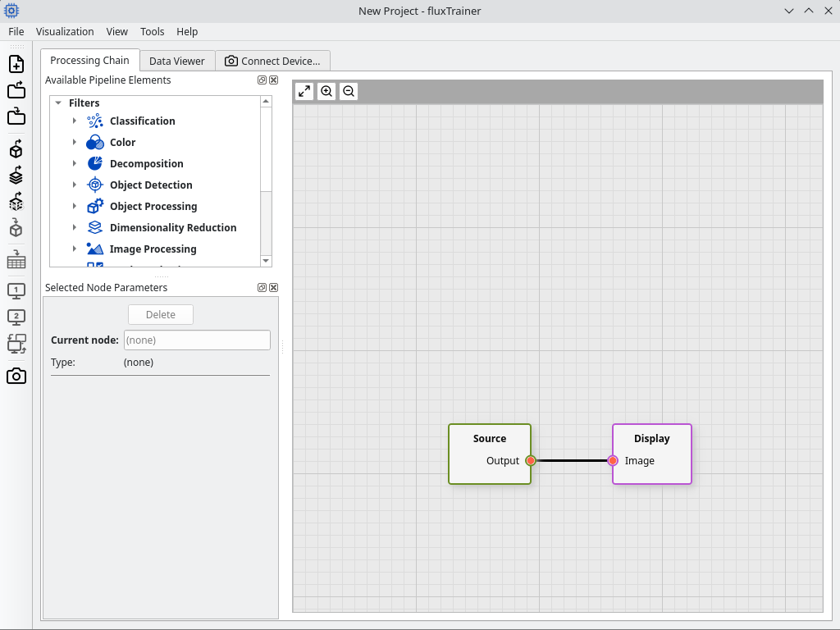This screenshot has width=840, height=630.
Task: Switch to monitor 2 display icon
Action: (16, 317)
